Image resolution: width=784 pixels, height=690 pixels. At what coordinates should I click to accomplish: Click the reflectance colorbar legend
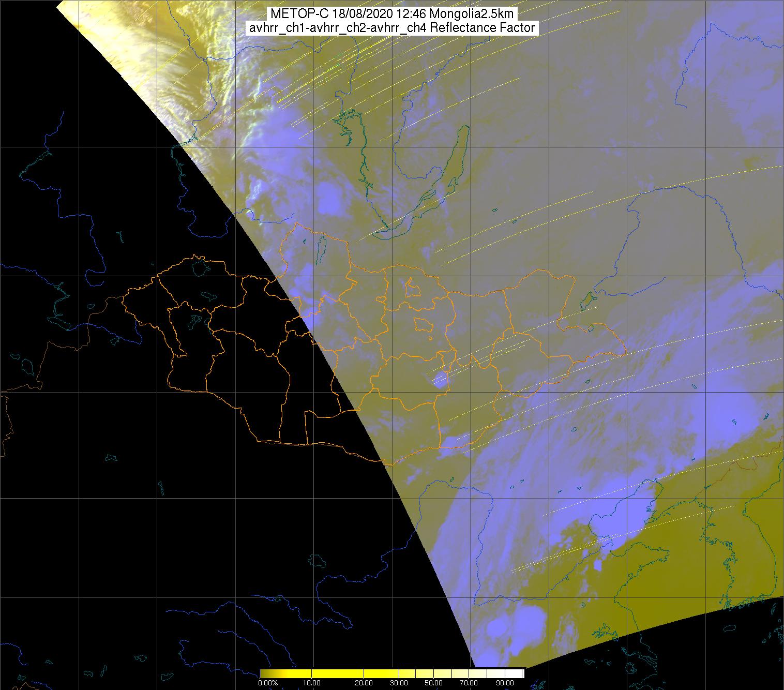pos(392,673)
